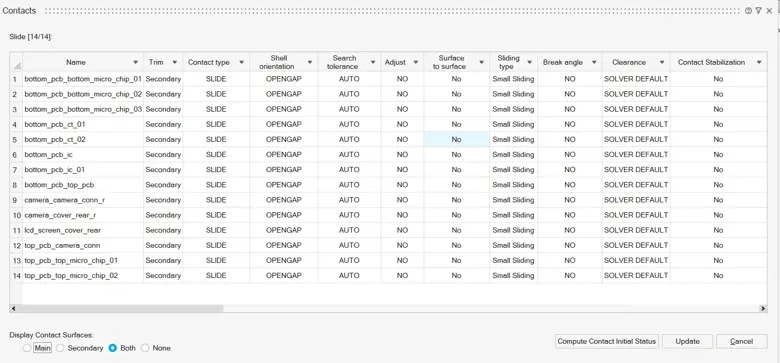
Task: Open the Sliding type column dropdown
Action: tap(530, 63)
